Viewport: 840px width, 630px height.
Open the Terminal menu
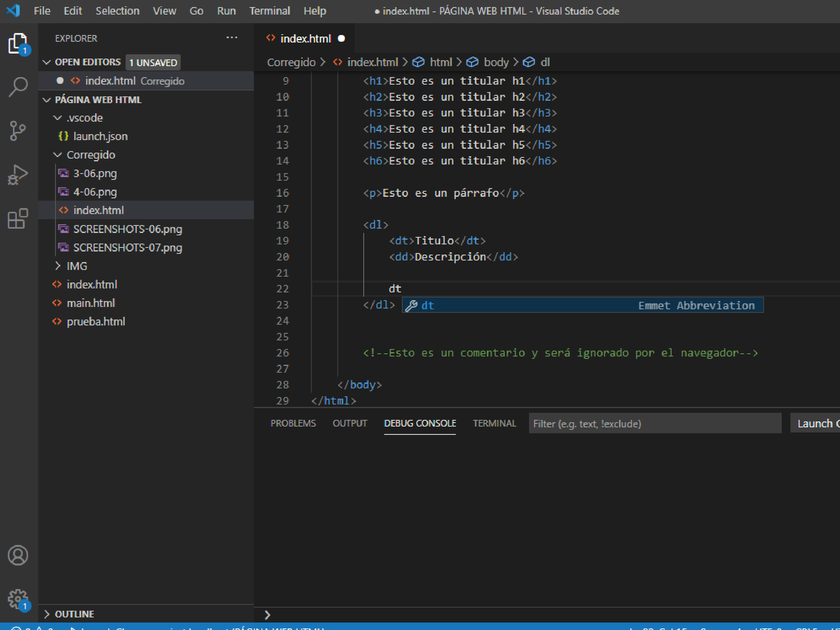coord(269,11)
